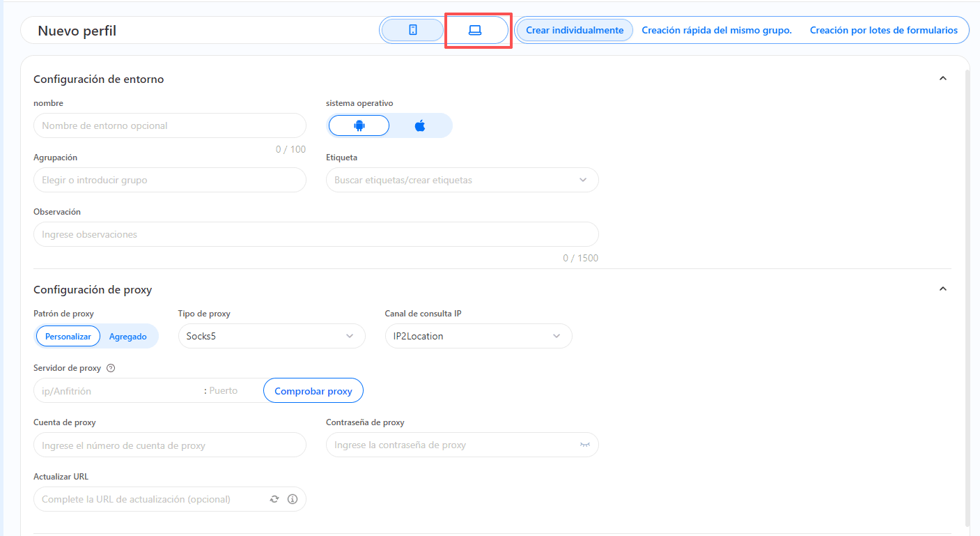Open Creación por lotes de formularios tab
980x536 pixels.
883,30
